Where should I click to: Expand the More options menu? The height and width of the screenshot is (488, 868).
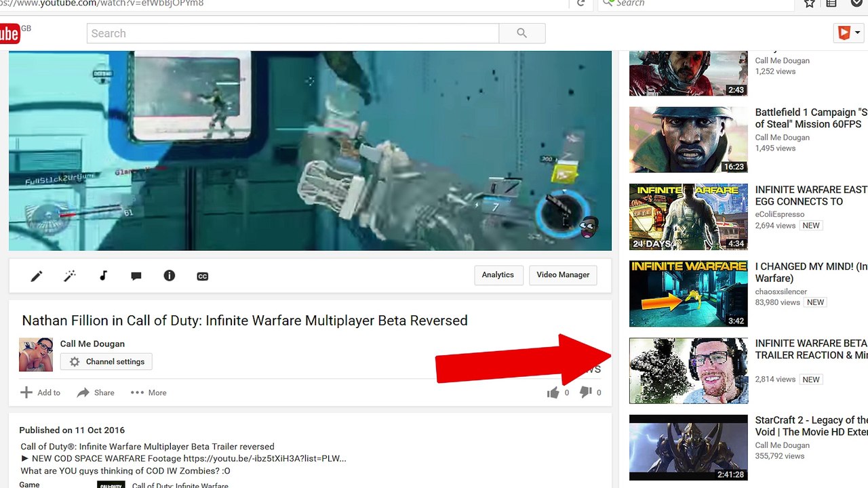click(x=149, y=392)
